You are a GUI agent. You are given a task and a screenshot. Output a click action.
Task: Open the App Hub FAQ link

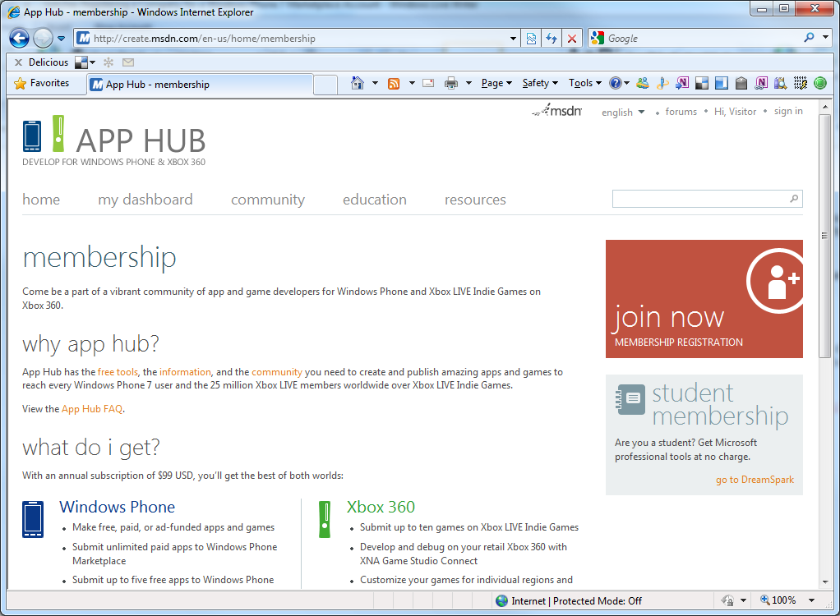[92, 409]
